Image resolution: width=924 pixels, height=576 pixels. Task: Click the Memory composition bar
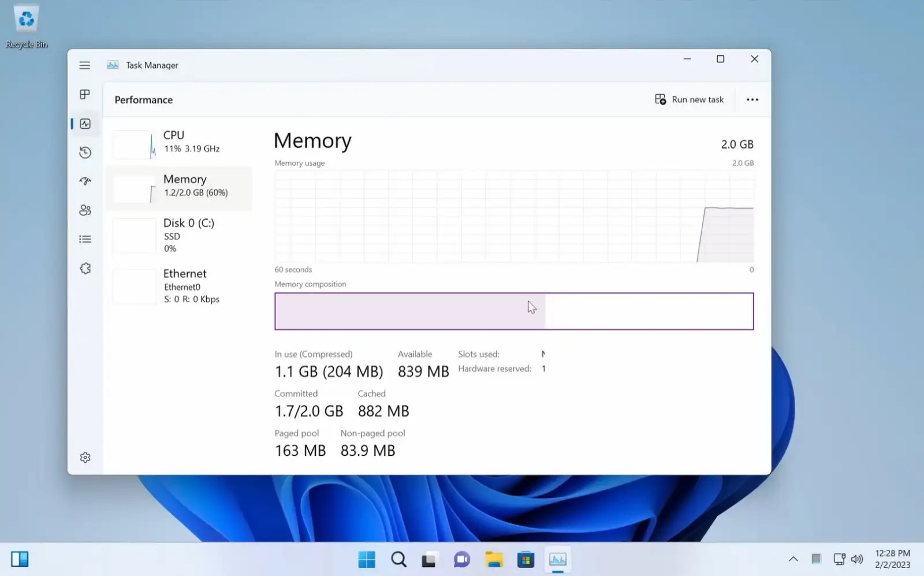pyautogui.click(x=514, y=311)
